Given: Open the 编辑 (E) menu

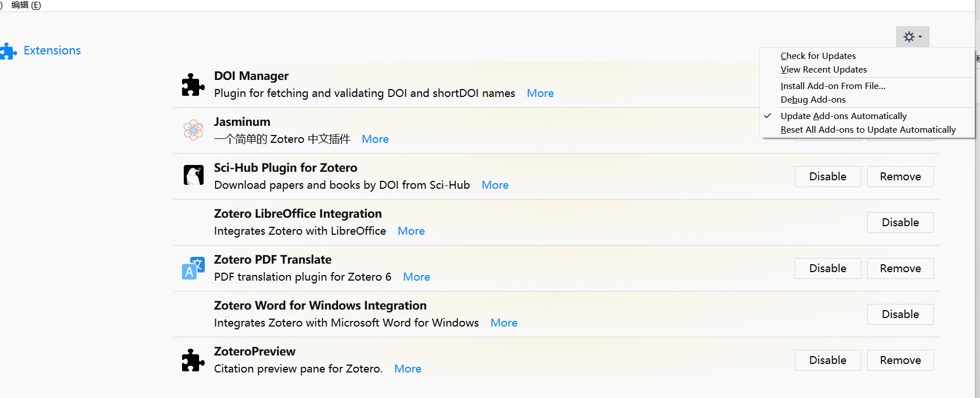Looking at the screenshot, I should pos(26,5).
